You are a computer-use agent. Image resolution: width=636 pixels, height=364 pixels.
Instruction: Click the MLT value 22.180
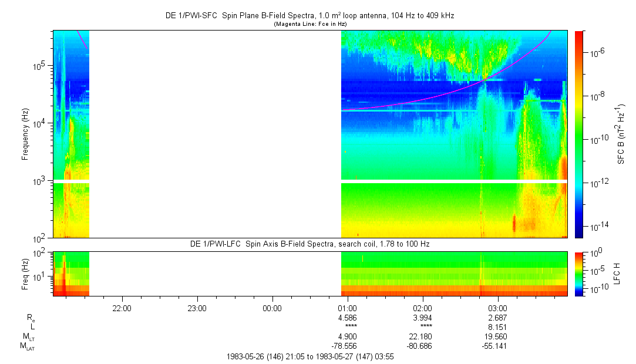pyautogui.click(x=422, y=336)
